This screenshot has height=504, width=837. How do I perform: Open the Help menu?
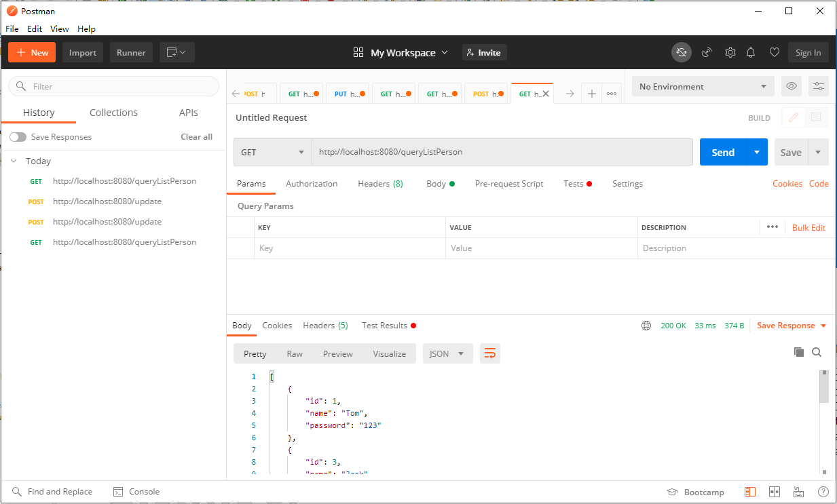pyautogui.click(x=86, y=29)
